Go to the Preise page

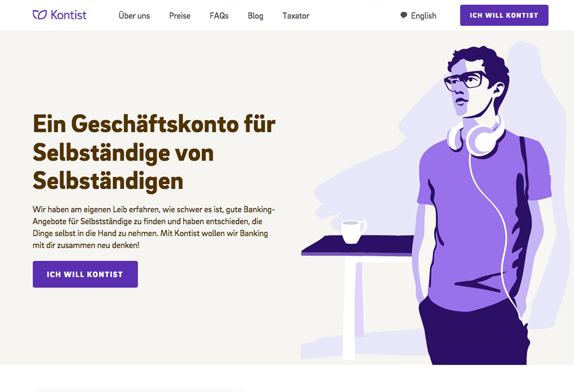tap(180, 16)
